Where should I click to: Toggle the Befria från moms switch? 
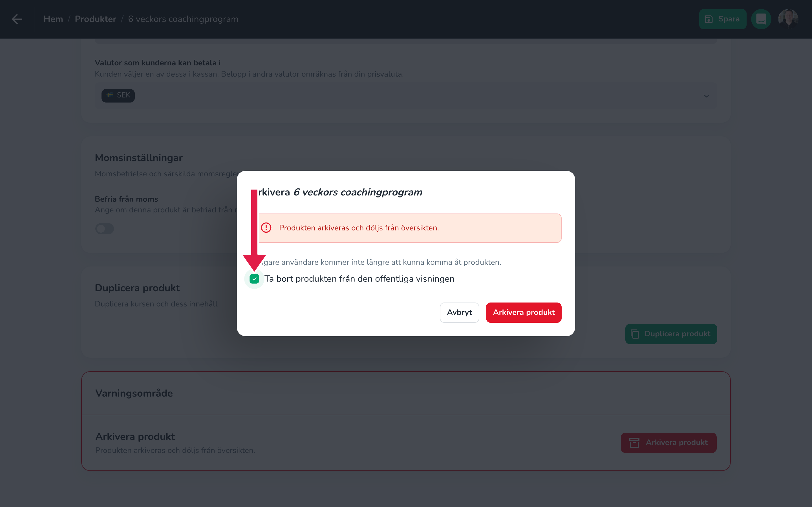click(x=104, y=229)
